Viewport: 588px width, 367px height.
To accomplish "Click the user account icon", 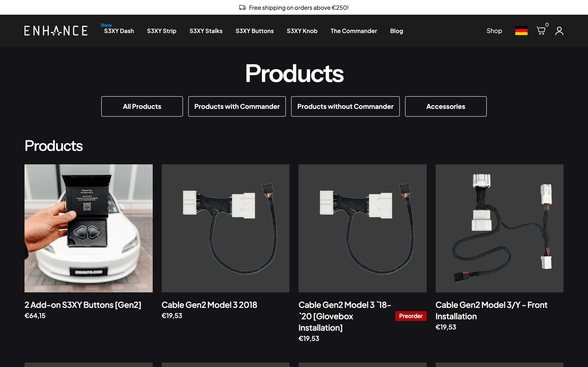I will [559, 31].
